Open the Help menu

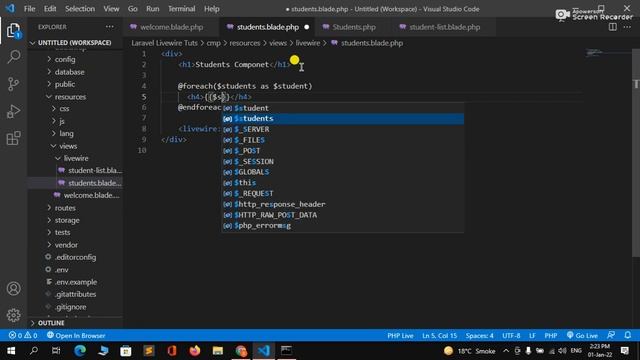(x=211, y=9)
